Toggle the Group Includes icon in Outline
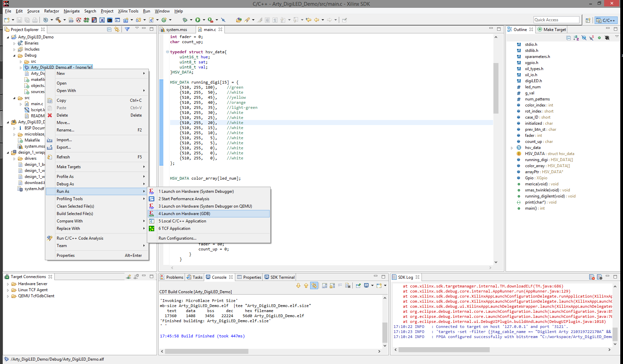The image size is (623, 364). coord(607,38)
